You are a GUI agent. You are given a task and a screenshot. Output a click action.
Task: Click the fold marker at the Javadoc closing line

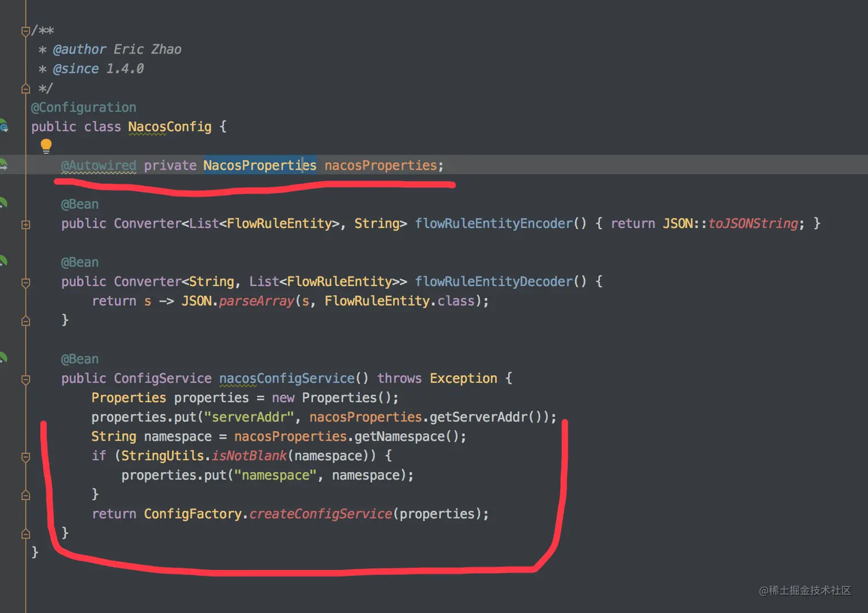click(x=26, y=88)
